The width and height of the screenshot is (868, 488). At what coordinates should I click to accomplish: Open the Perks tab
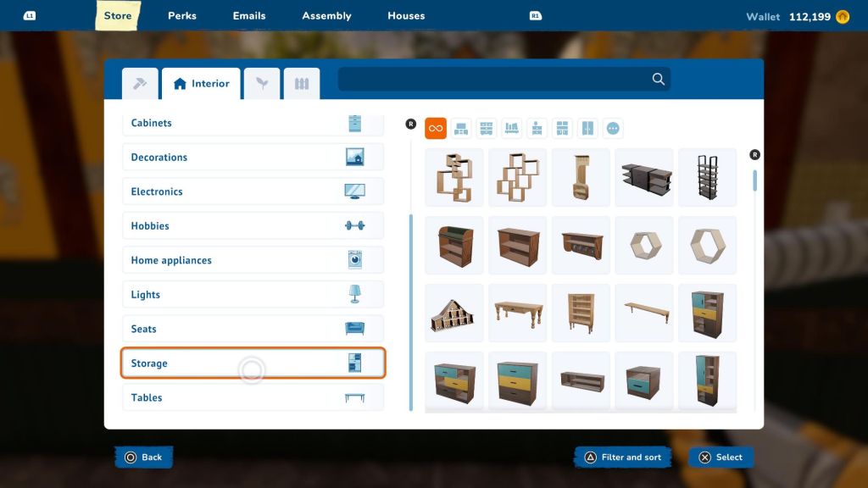(182, 16)
